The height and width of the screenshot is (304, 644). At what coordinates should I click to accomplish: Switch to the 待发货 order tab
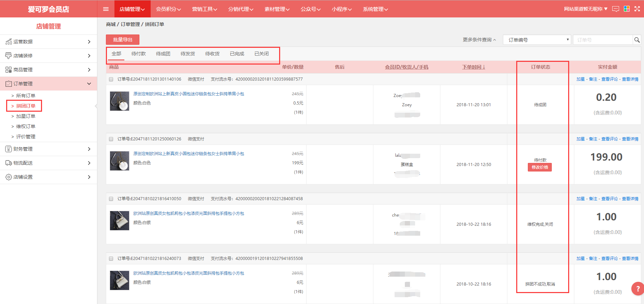pos(188,54)
